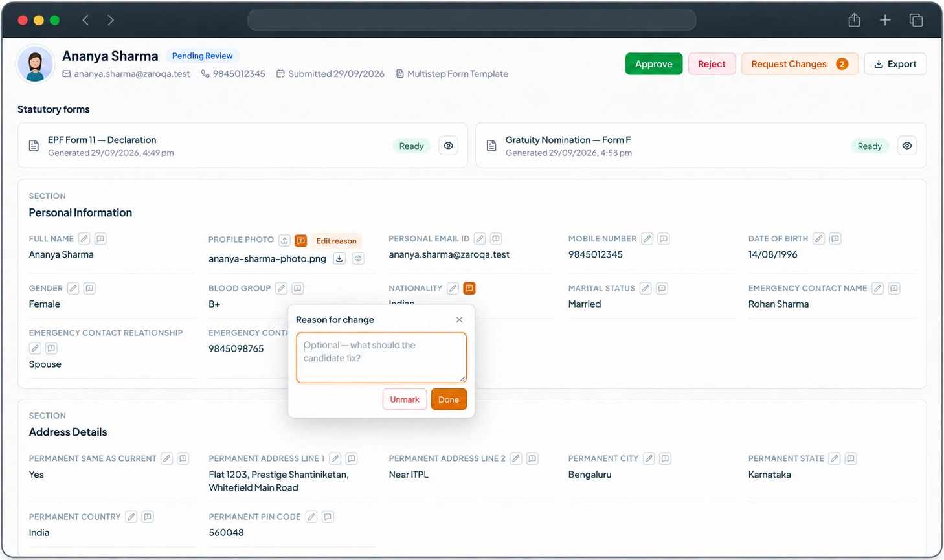Edit Emergency Contact Relationship field
Viewport: 944px width, 560px height.
pos(35,348)
